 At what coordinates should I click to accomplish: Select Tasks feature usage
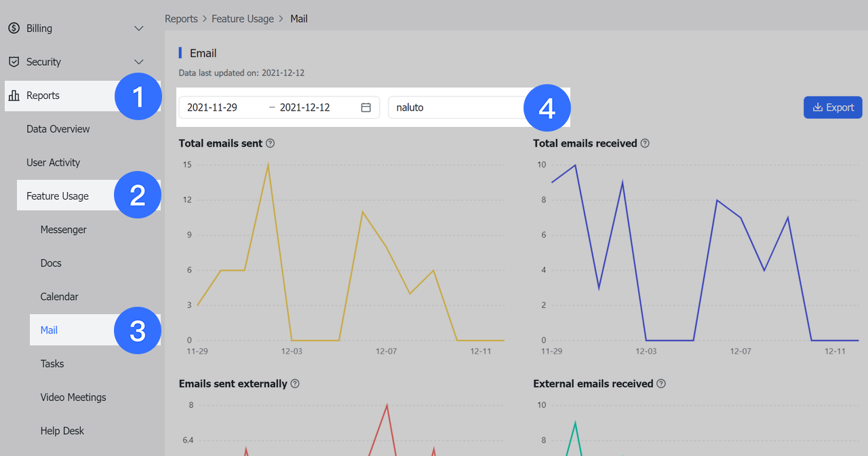tap(52, 364)
